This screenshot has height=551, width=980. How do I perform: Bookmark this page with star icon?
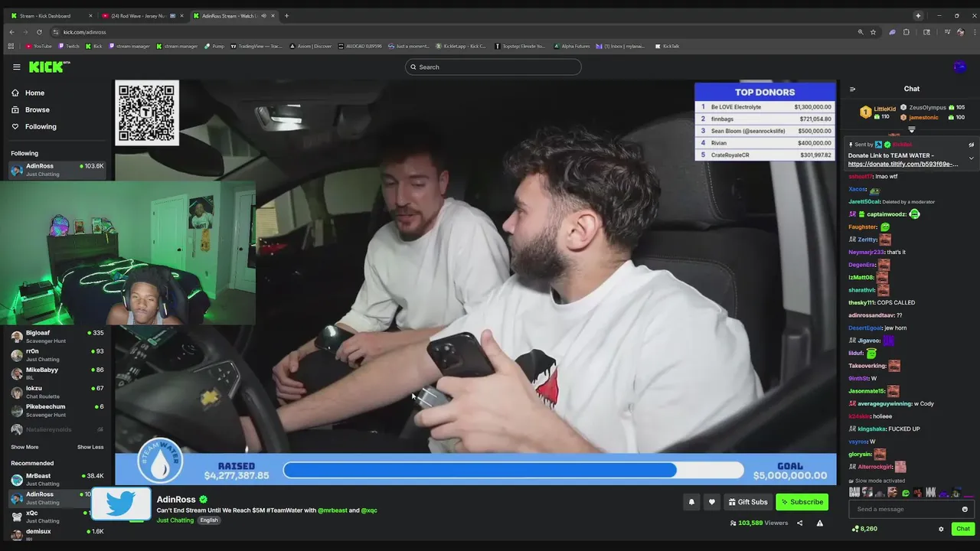[873, 32]
